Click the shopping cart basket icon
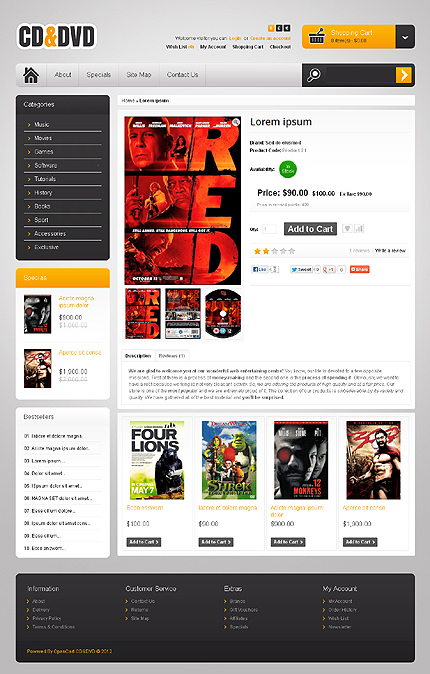Image resolution: width=430 pixels, height=674 pixels. pos(316,36)
